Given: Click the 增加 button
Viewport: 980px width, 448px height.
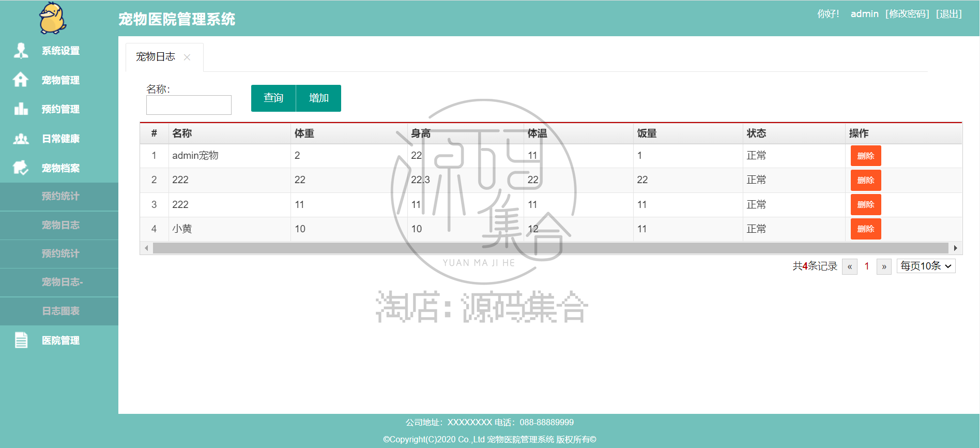Looking at the screenshot, I should (x=318, y=98).
